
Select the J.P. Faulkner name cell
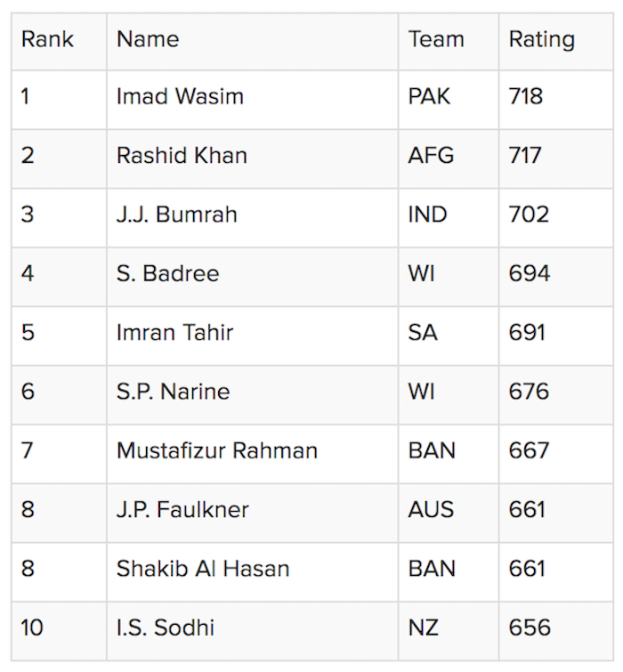(182, 510)
